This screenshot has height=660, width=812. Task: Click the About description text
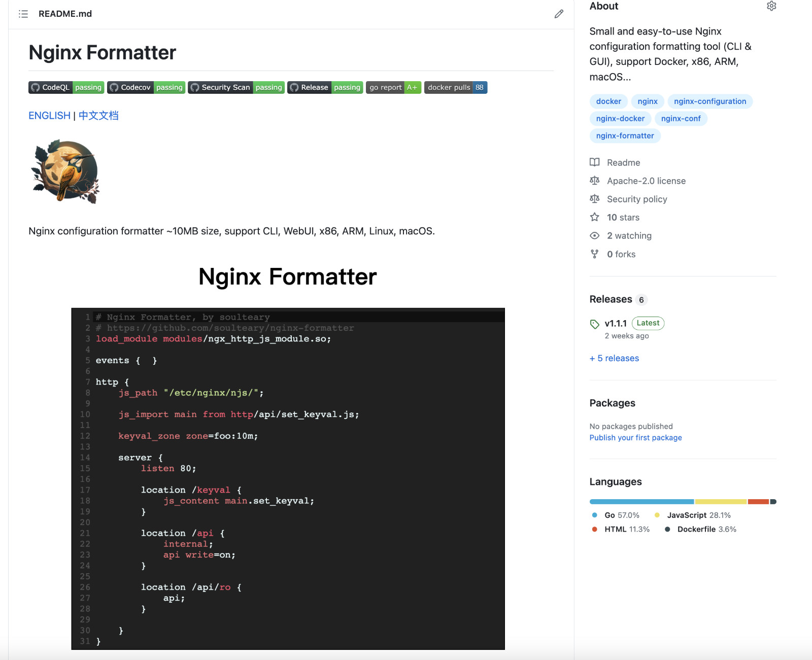tap(670, 54)
